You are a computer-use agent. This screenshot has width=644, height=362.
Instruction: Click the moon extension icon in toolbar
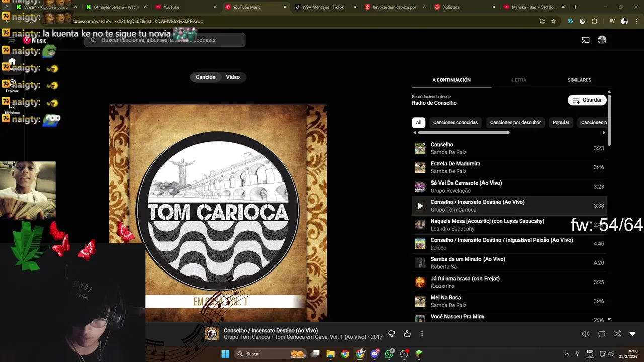[x=582, y=21]
